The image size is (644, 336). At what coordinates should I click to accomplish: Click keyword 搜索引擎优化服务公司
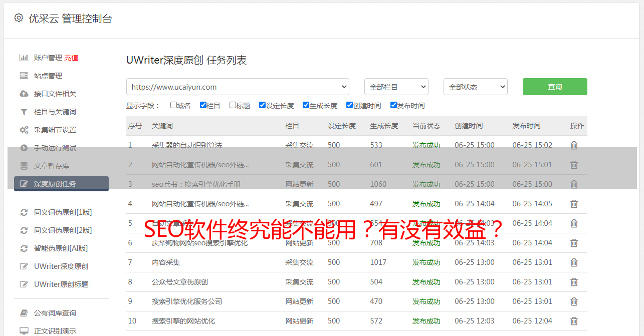[x=187, y=301]
